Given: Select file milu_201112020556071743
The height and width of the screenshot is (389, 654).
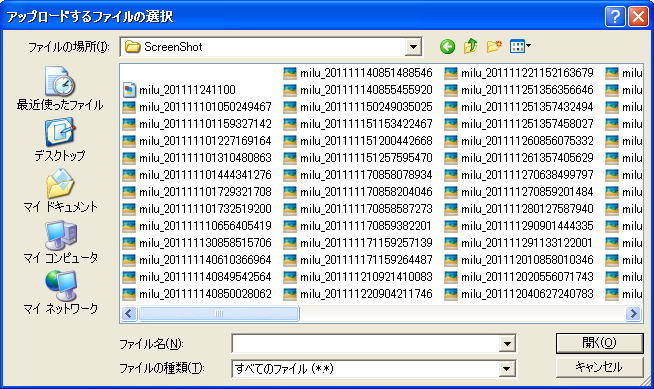Looking at the screenshot, I should point(519,277).
